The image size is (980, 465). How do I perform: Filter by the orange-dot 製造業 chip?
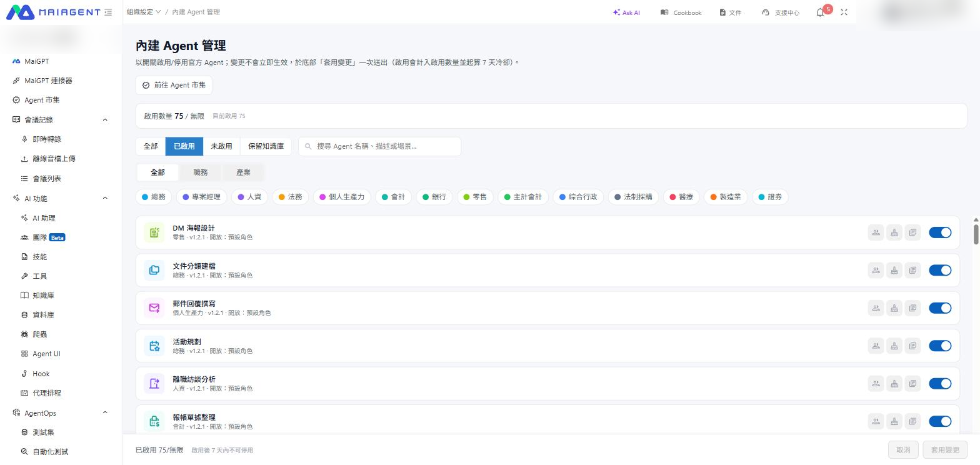[x=726, y=197]
